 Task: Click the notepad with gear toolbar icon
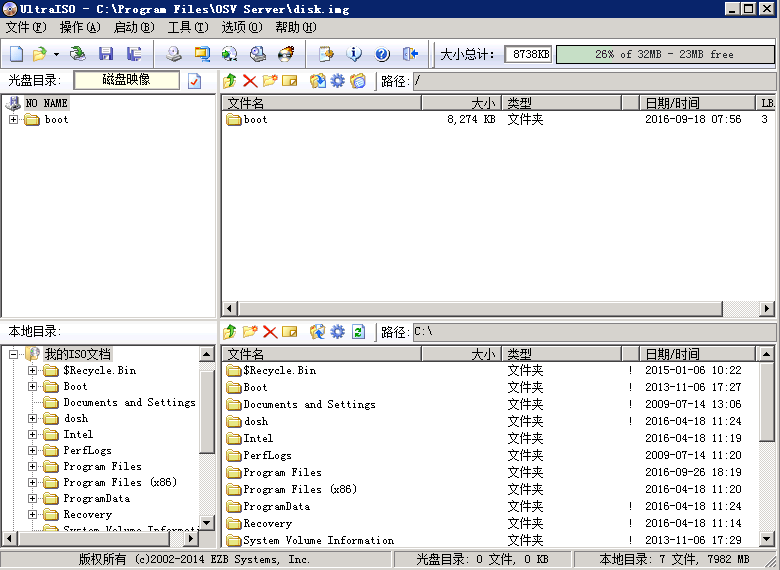point(326,54)
